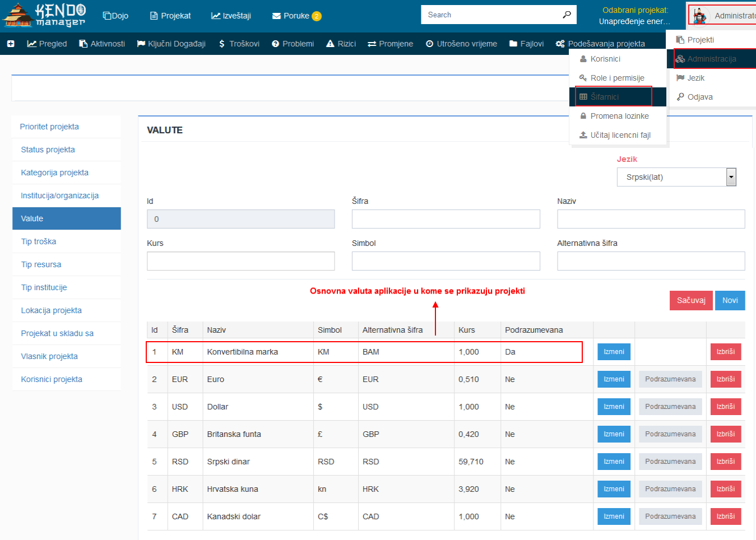The width and height of the screenshot is (756, 540).
Task: Select Šifarnici menu entry
Action: [x=618, y=97]
